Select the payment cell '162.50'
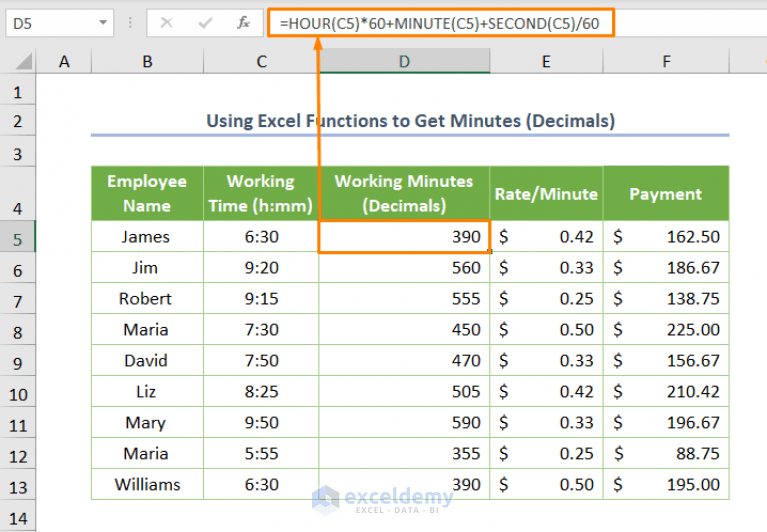This screenshot has height=532, width=767. pyautogui.click(x=666, y=236)
